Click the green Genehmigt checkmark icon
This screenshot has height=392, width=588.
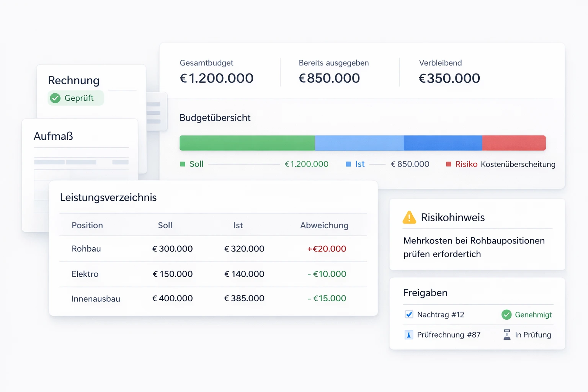[x=506, y=315]
